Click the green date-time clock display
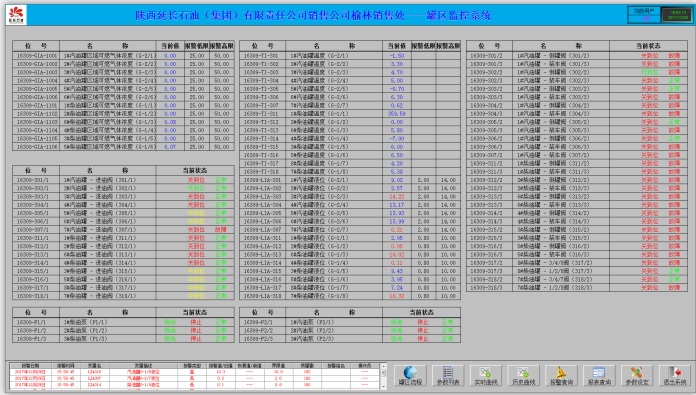The width and height of the screenshot is (696, 395). click(x=676, y=15)
